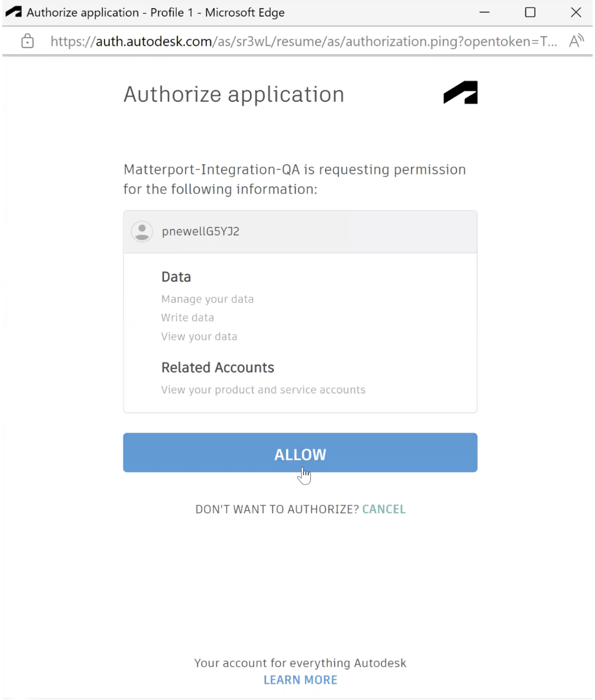Click the Authorize application page heading
The image size is (595, 700).
(234, 95)
